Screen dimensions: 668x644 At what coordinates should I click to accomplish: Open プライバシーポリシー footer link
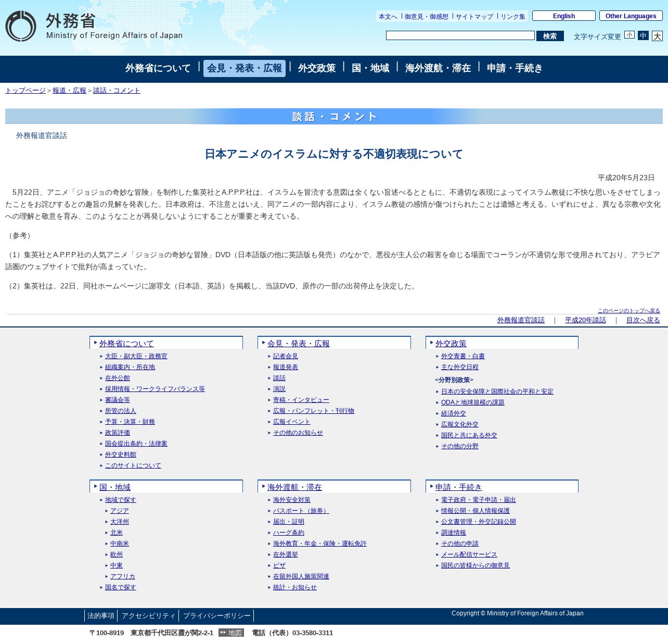click(217, 616)
